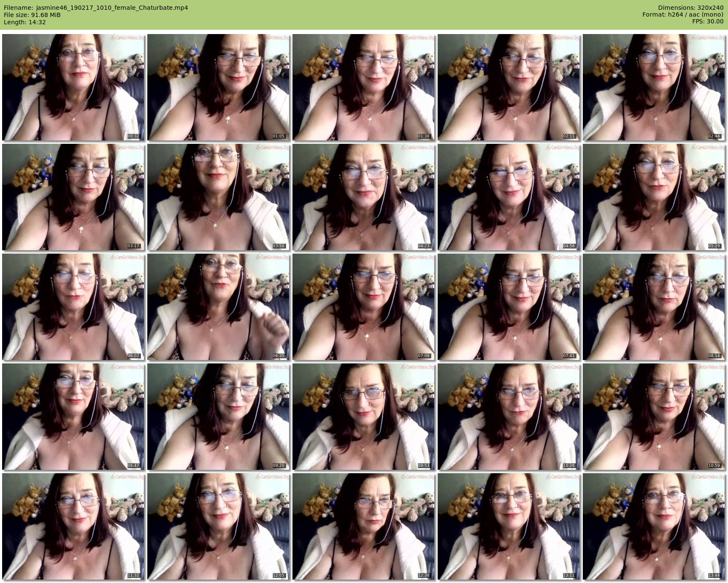Click the thumbnail timestamped 06:02
The width and height of the screenshot is (728, 583).
click(73, 307)
